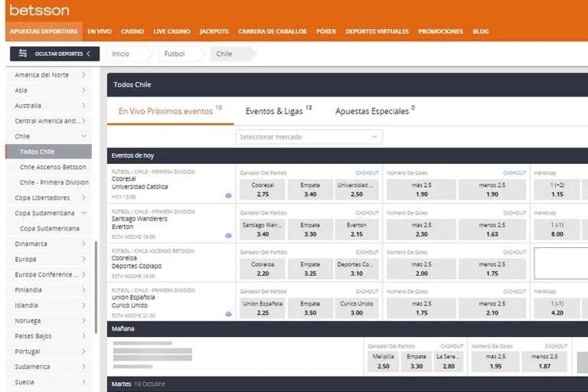
Task: Open the Copa Sudamericana sub-item
Action: (x=49, y=228)
